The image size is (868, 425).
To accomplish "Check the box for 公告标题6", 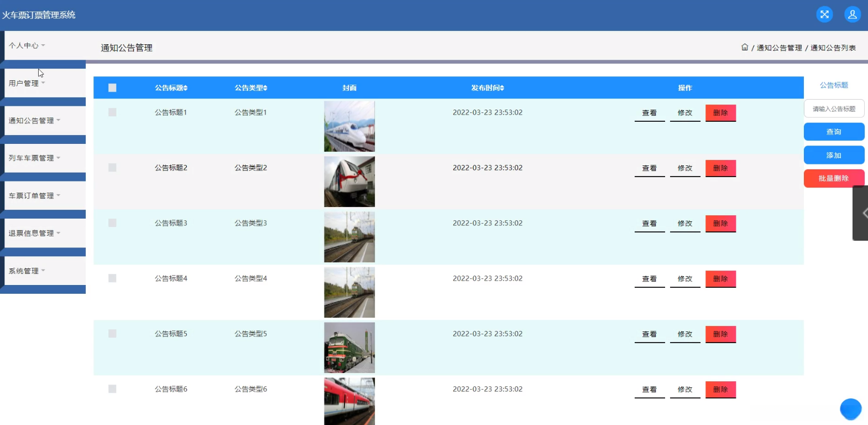I will 112,389.
